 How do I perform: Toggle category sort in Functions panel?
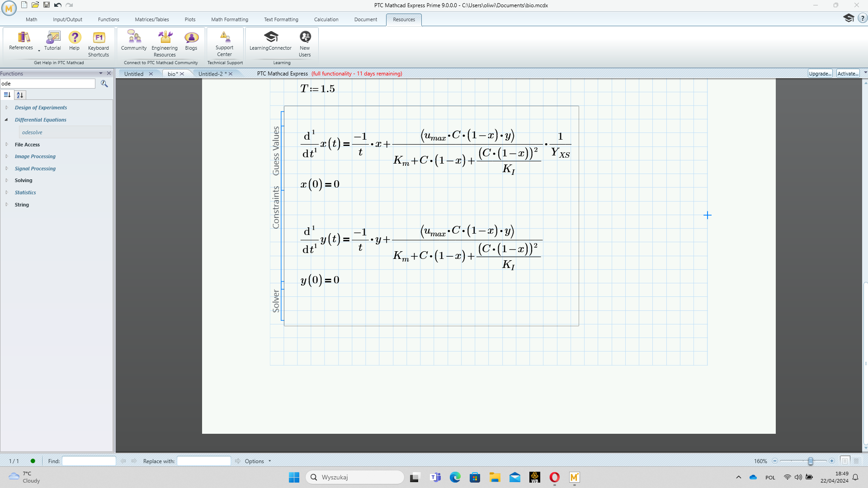(7, 95)
